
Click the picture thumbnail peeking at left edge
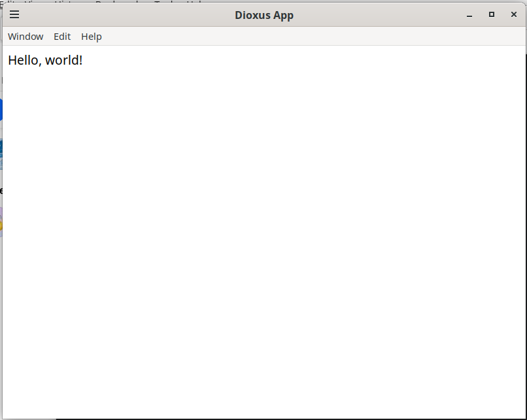pyautogui.click(x=1, y=154)
